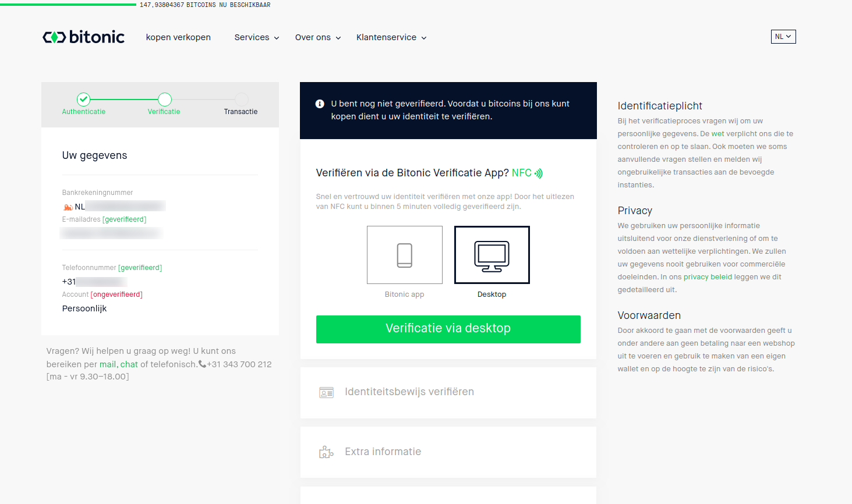Open the Over ons dropdown menu
The image size is (852, 504).
point(318,37)
